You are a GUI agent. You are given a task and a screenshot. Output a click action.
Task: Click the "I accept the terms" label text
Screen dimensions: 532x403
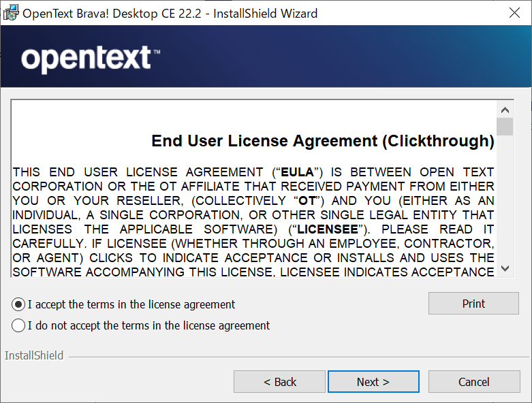tap(131, 304)
